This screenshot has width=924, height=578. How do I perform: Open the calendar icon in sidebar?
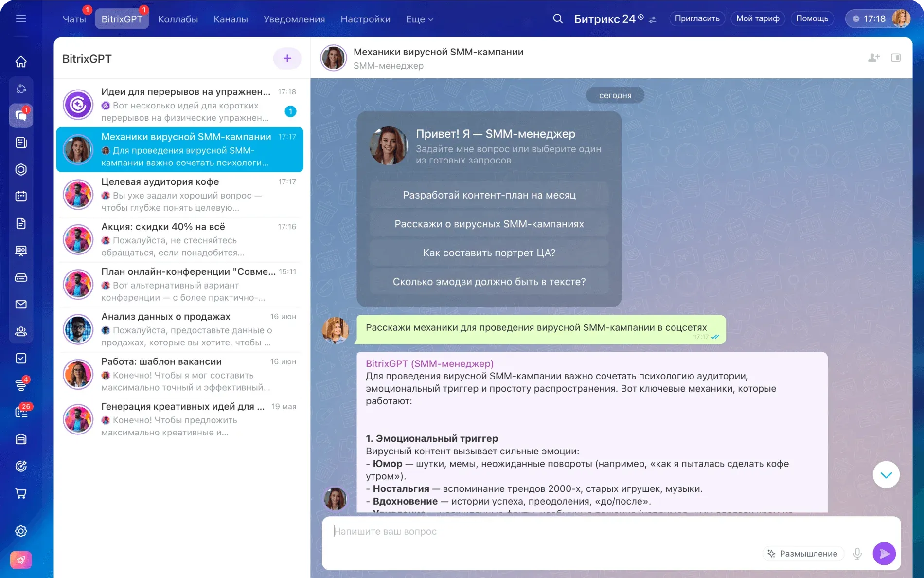21,197
